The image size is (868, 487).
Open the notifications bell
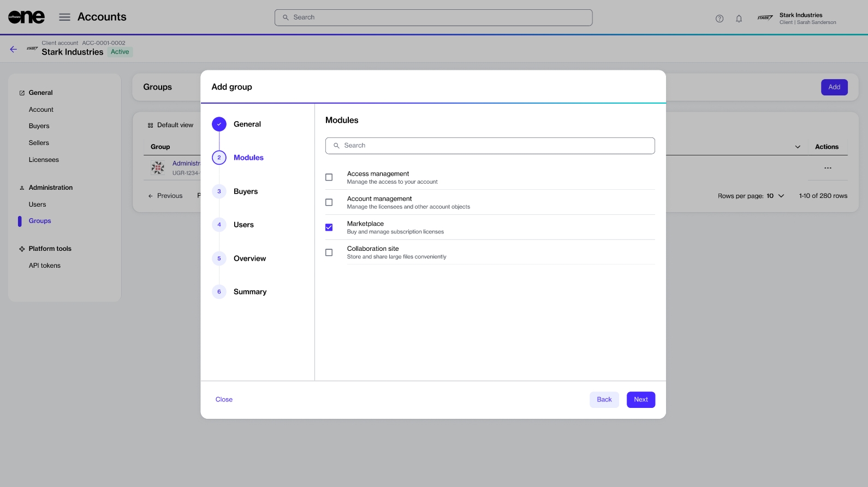coord(739,19)
